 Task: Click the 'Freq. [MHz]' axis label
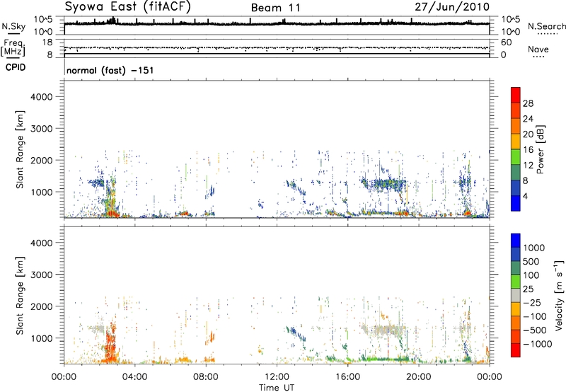click(x=13, y=48)
